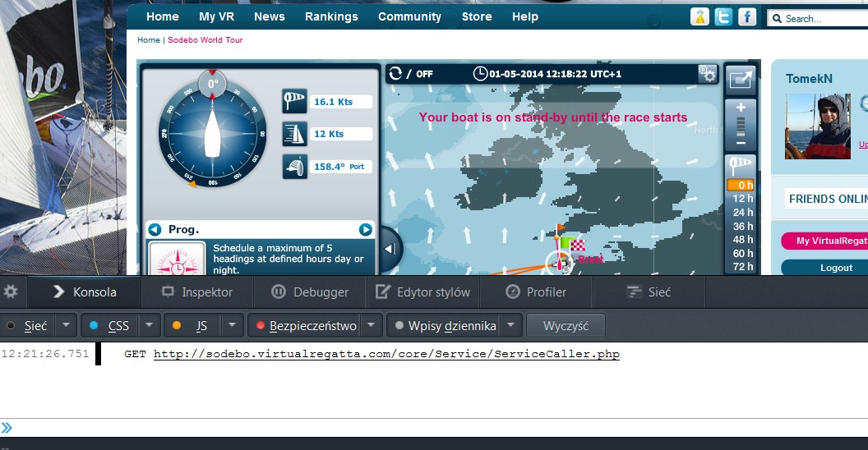Switch the map to fullscreen view

(740, 79)
